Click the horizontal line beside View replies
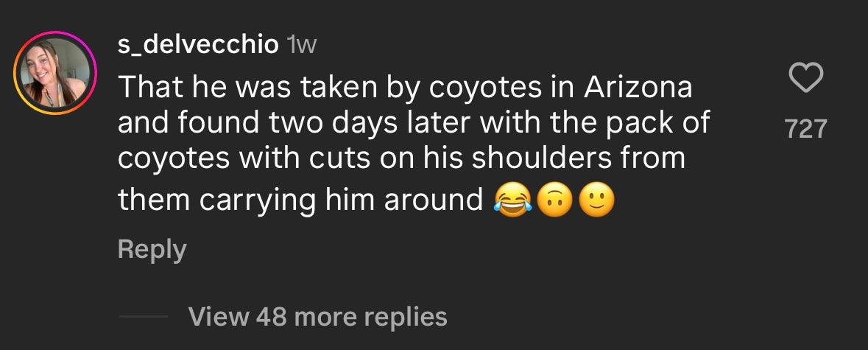868x350 pixels. [x=143, y=317]
